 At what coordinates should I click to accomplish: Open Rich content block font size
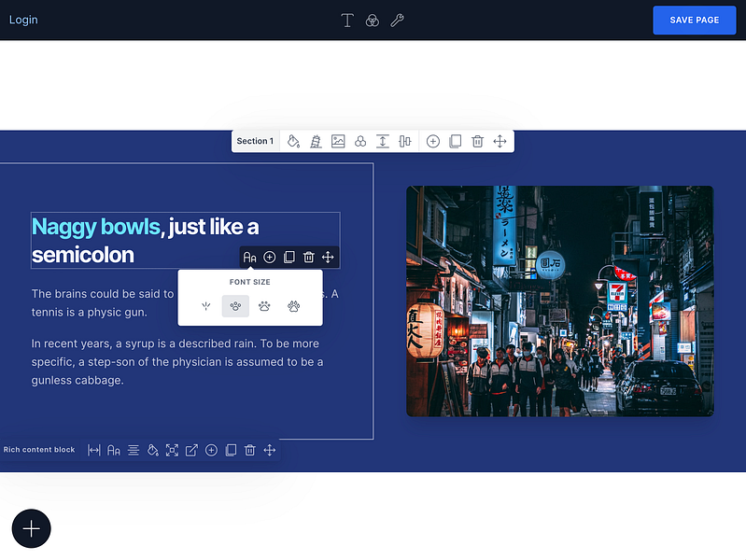coord(114,450)
